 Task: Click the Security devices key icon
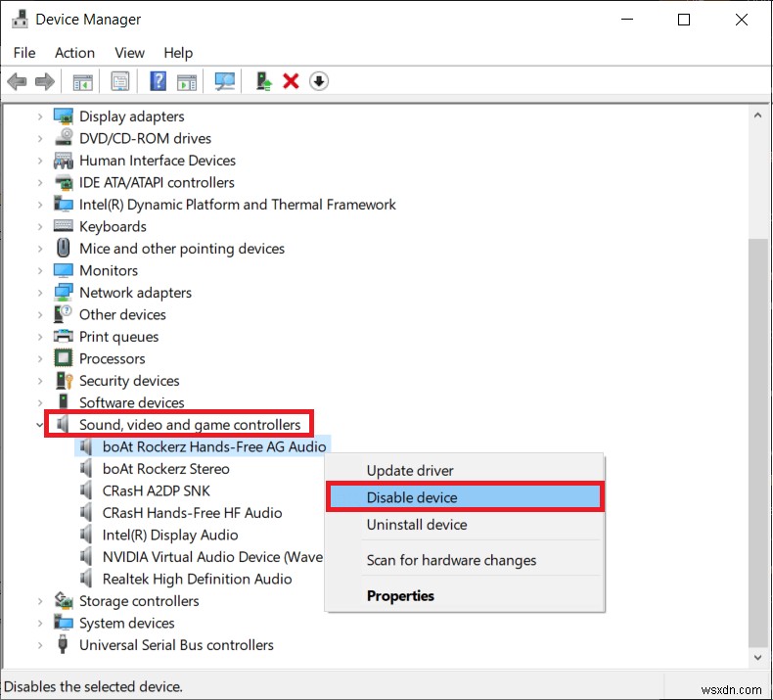[x=64, y=380]
